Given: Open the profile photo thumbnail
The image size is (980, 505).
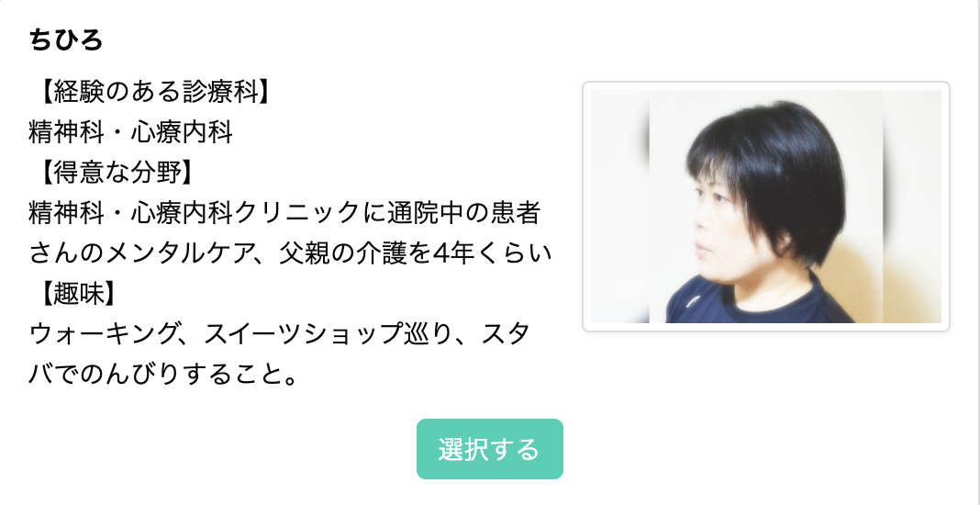Looking at the screenshot, I should (x=765, y=207).
